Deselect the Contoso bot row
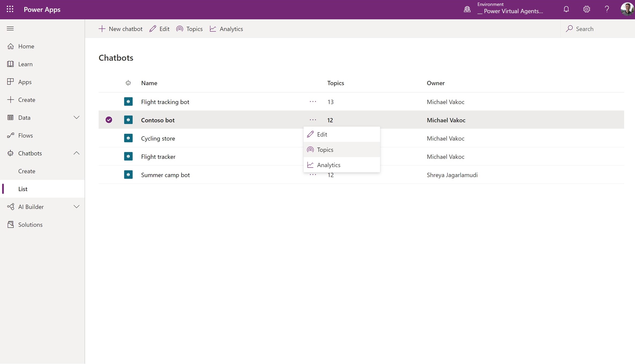The width and height of the screenshot is (635, 364). [109, 120]
